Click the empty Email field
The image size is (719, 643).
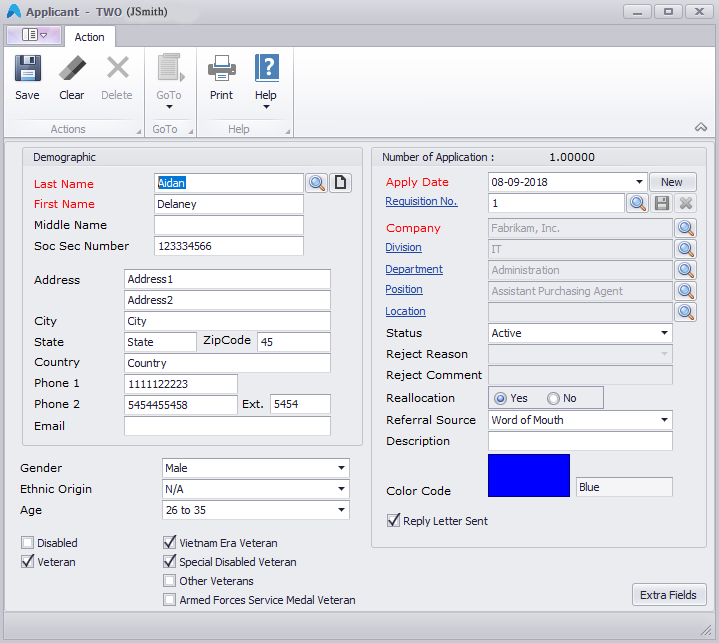coord(227,426)
